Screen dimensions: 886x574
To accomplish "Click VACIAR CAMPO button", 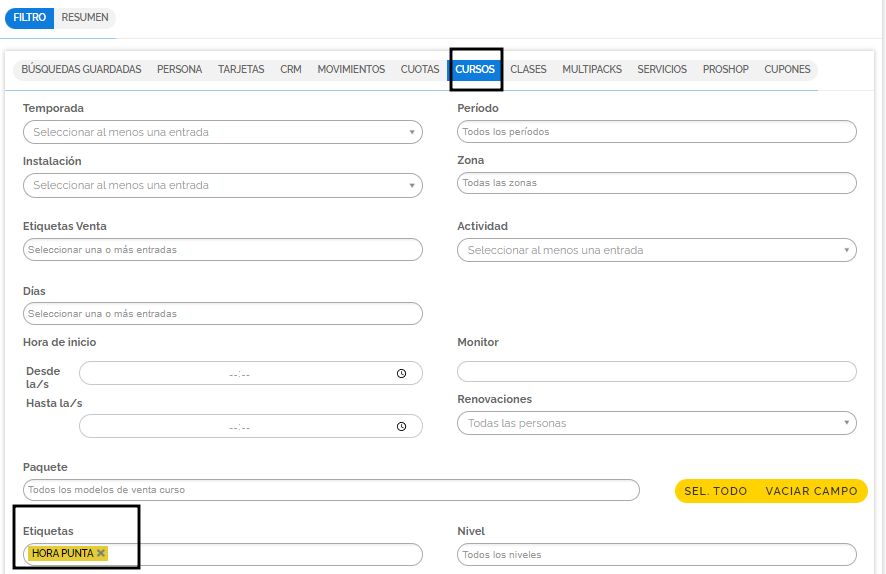I will tap(811, 491).
